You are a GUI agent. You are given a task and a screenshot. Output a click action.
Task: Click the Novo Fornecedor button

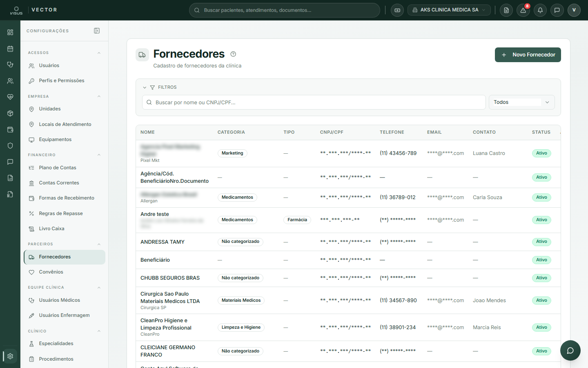click(x=528, y=55)
